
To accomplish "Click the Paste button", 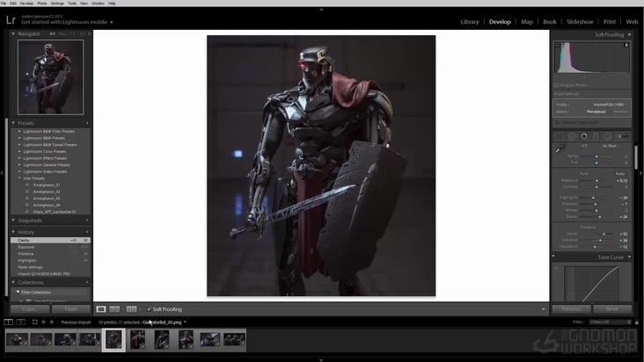I will click(x=70, y=309).
